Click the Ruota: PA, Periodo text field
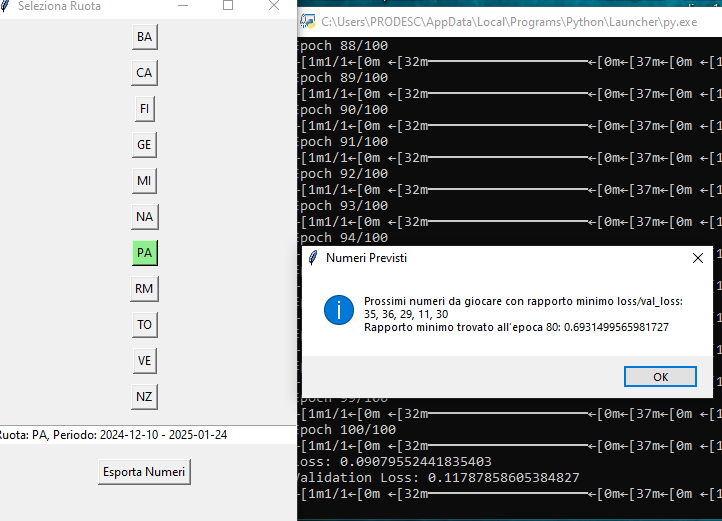Image resolution: width=722 pixels, height=521 pixels. pyautogui.click(x=148, y=435)
